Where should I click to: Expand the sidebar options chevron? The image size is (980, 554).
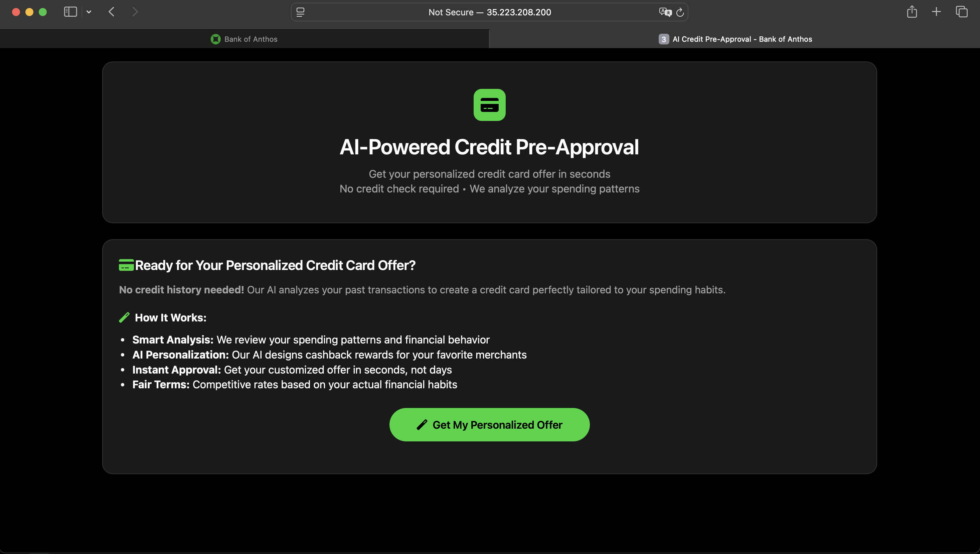tap(89, 12)
